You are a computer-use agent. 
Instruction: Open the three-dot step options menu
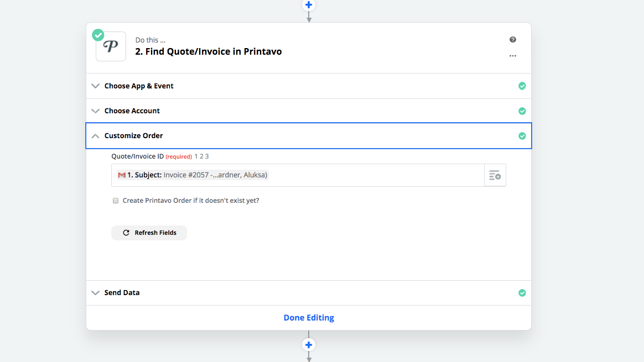coord(512,56)
